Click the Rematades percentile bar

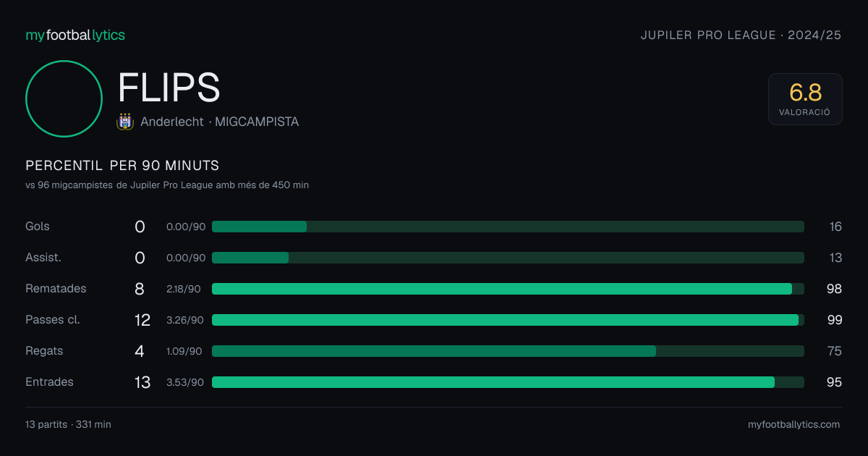508,289
